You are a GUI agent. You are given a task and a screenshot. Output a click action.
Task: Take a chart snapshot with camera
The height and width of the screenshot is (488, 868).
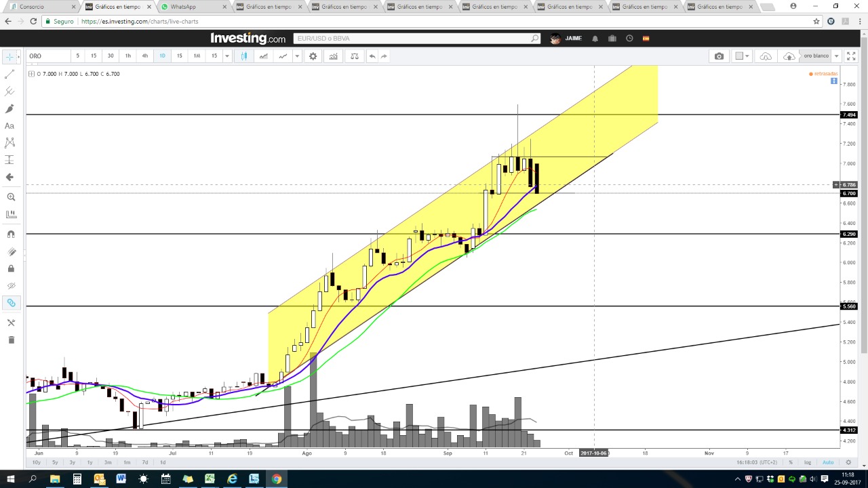tap(719, 56)
